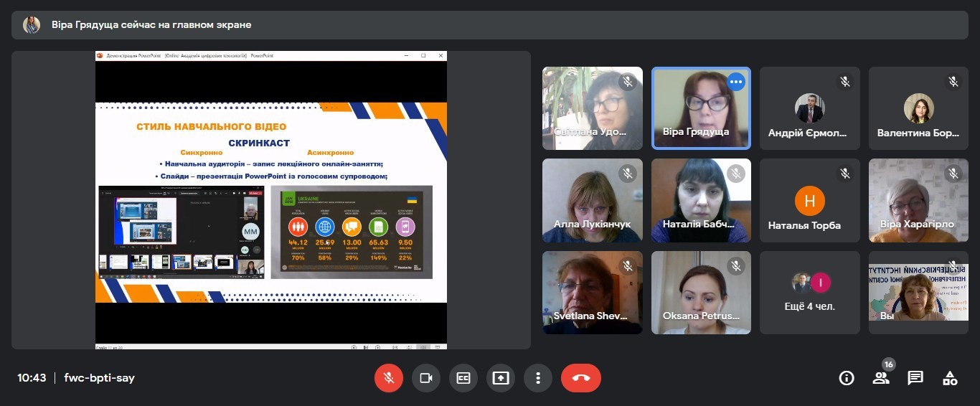This screenshot has width=980, height=406.
Task: Toggle the camera on or off
Action: coord(426,378)
